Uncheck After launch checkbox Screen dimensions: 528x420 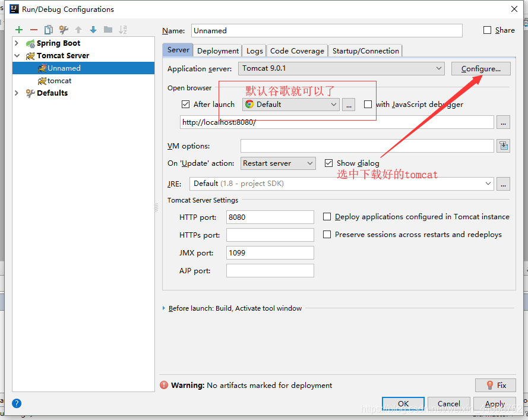point(185,105)
